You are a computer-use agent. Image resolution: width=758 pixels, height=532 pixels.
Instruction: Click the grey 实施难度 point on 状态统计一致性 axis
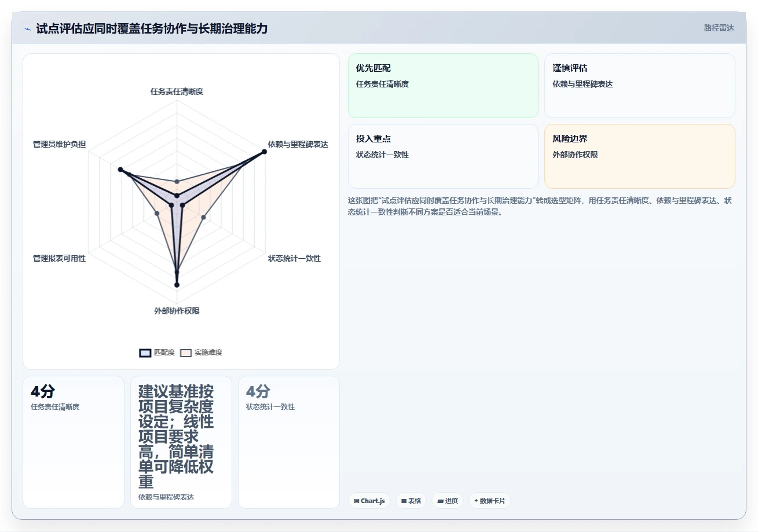click(203, 218)
